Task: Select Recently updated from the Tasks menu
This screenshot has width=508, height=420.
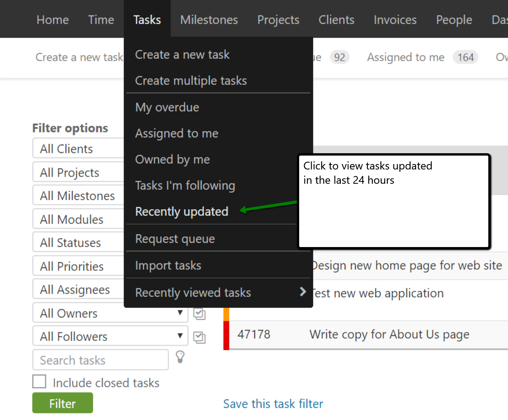Action: (181, 212)
